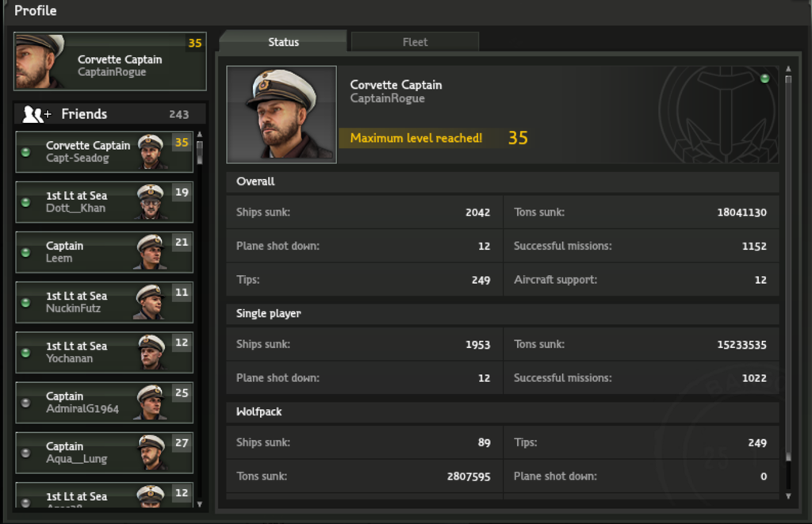This screenshot has height=524, width=812.
Task: Click the CaptainRogue profile card at top left
Action: click(110, 62)
